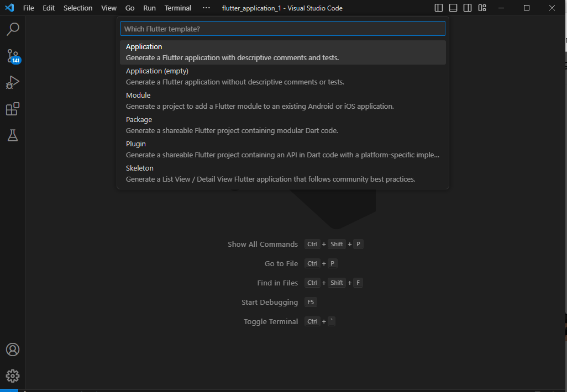The width and height of the screenshot is (567, 392).
Task: Select the Application (empty) template
Action: 283,77
